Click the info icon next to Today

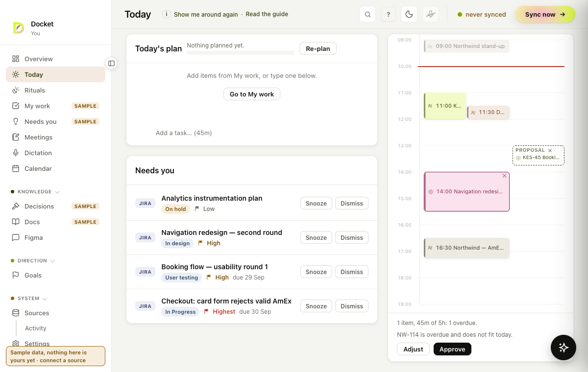click(x=167, y=14)
